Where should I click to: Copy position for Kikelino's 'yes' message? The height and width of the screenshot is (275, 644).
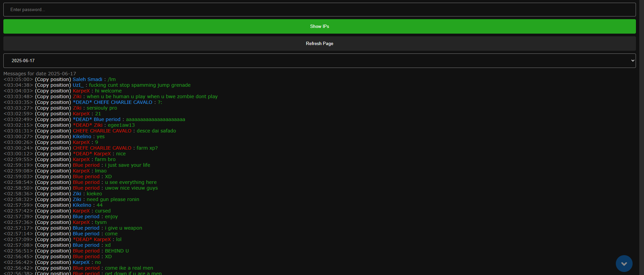(x=53, y=137)
